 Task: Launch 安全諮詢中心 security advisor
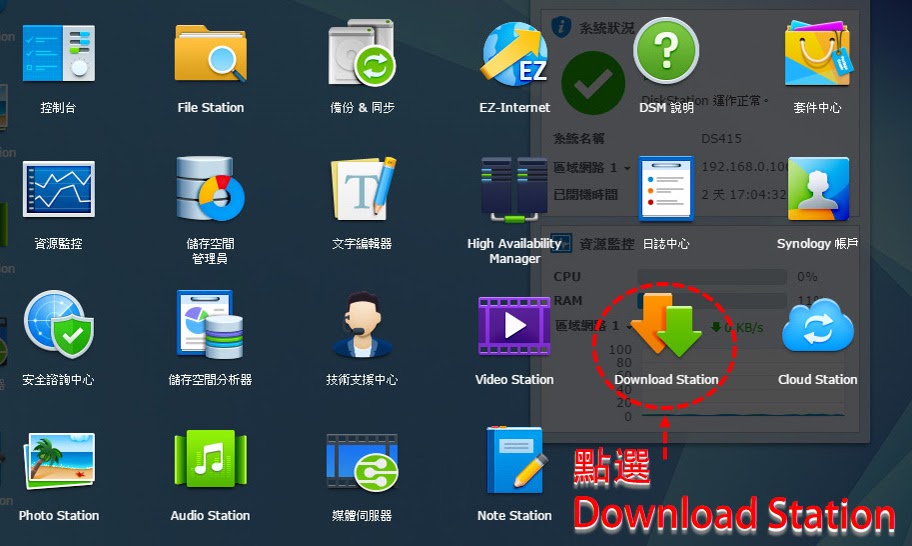(x=58, y=324)
